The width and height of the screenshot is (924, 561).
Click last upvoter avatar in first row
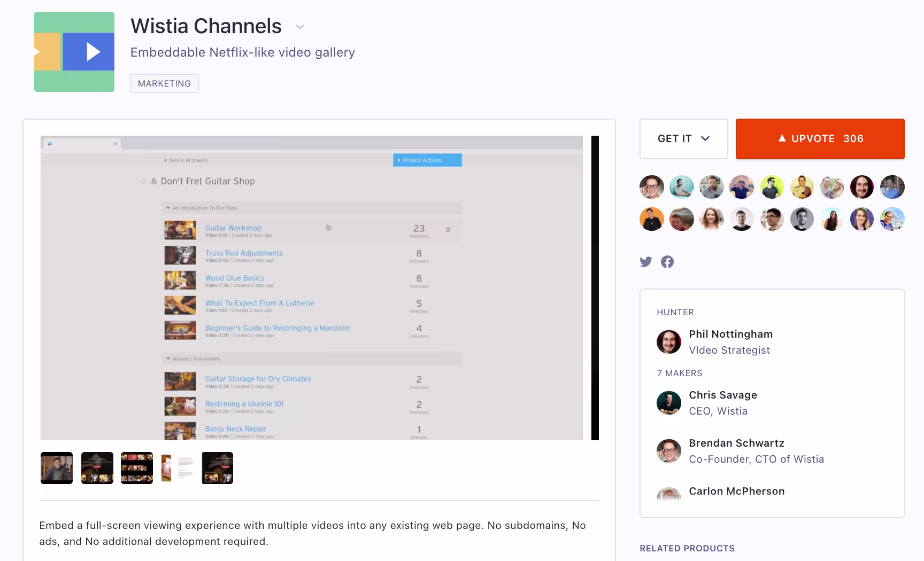click(892, 187)
